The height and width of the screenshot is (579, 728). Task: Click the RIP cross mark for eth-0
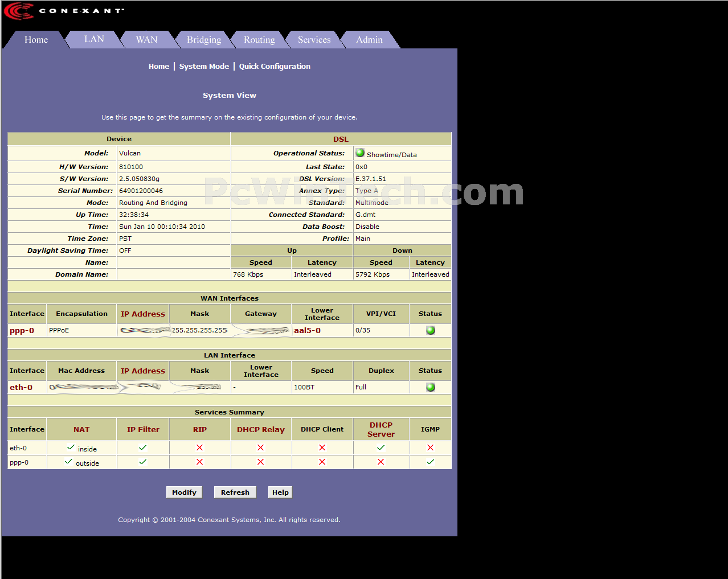pyautogui.click(x=199, y=447)
